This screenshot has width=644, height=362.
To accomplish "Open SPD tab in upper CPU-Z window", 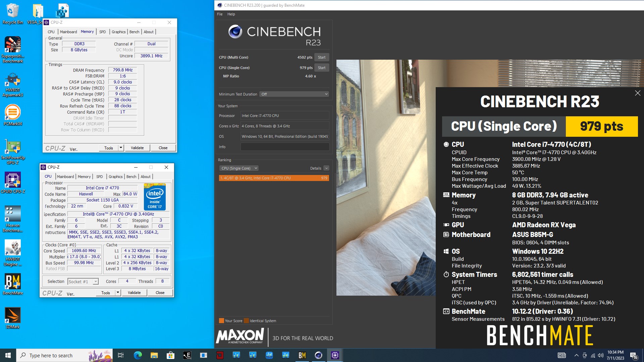I will (x=103, y=32).
